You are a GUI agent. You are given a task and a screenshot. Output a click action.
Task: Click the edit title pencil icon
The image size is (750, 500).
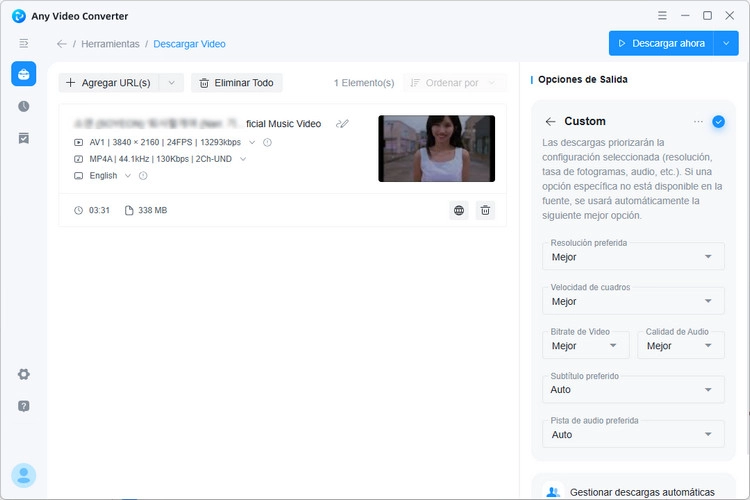[x=342, y=124]
